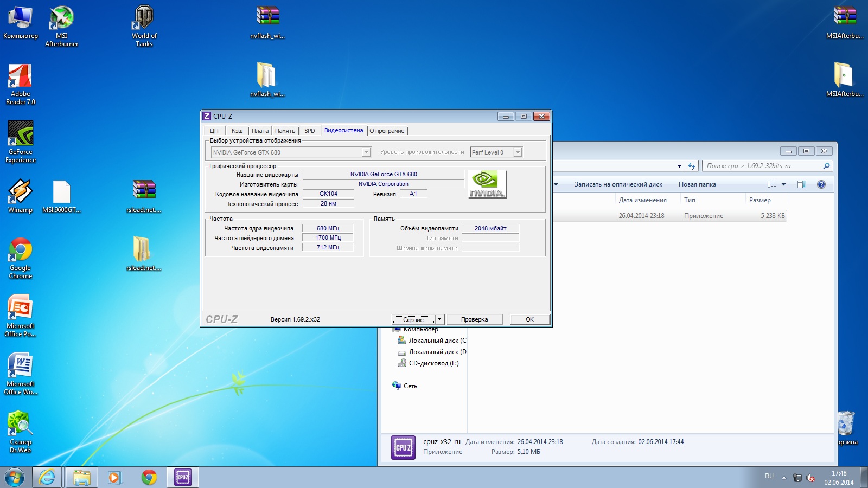Launch Windows Media Player from taskbar
The height and width of the screenshot is (488, 868).
(114, 477)
